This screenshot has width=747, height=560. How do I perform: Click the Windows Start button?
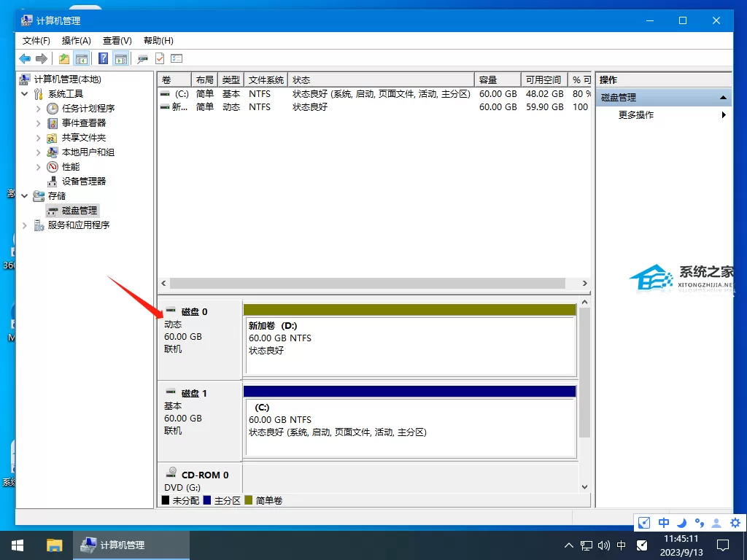(x=18, y=545)
